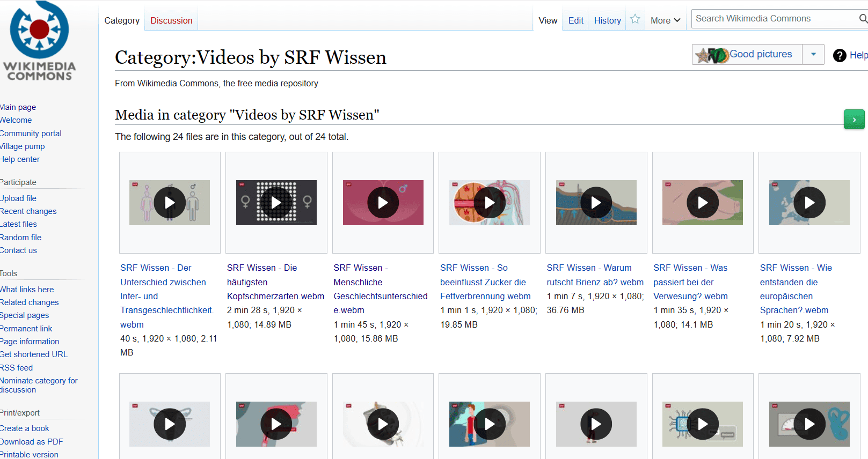Open Good pictures dropdown arrow
Viewport: 868px width, 459px height.
click(813, 54)
